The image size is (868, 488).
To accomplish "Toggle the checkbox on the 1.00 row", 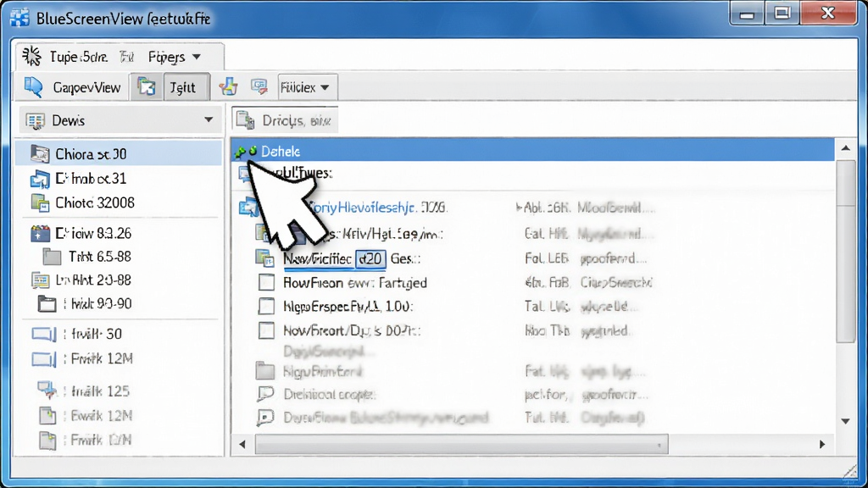I will [266, 306].
